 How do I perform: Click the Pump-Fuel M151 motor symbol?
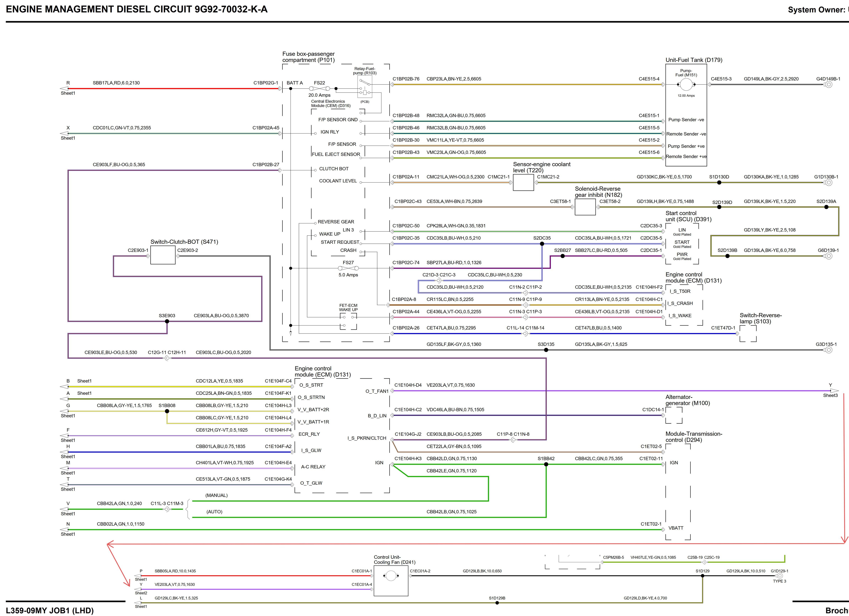[x=686, y=85]
